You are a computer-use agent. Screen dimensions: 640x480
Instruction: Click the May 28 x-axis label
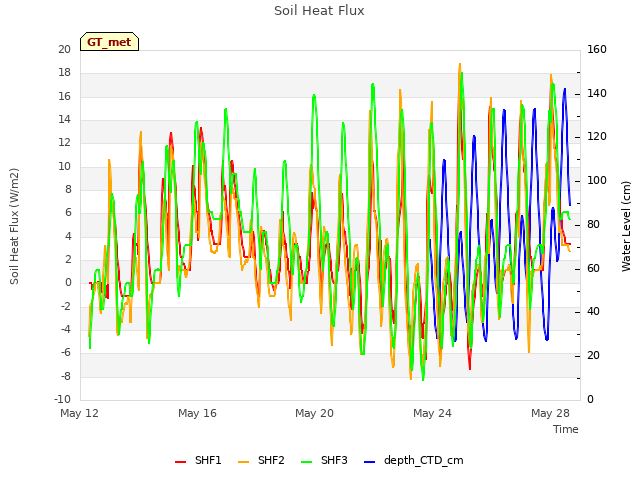point(551,413)
